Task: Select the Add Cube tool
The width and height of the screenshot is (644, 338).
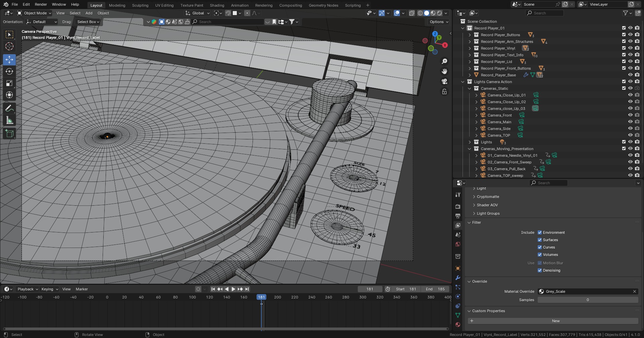Action: point(9,134)
